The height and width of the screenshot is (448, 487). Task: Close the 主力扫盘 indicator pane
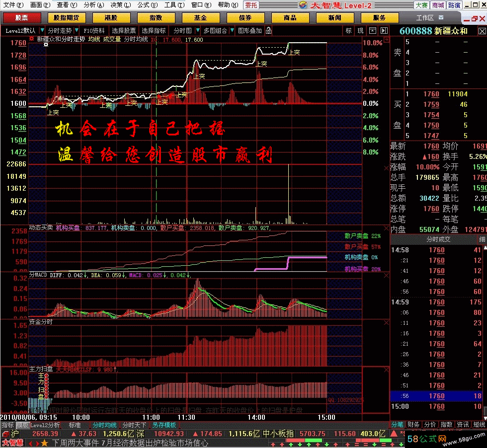(386, 370)
